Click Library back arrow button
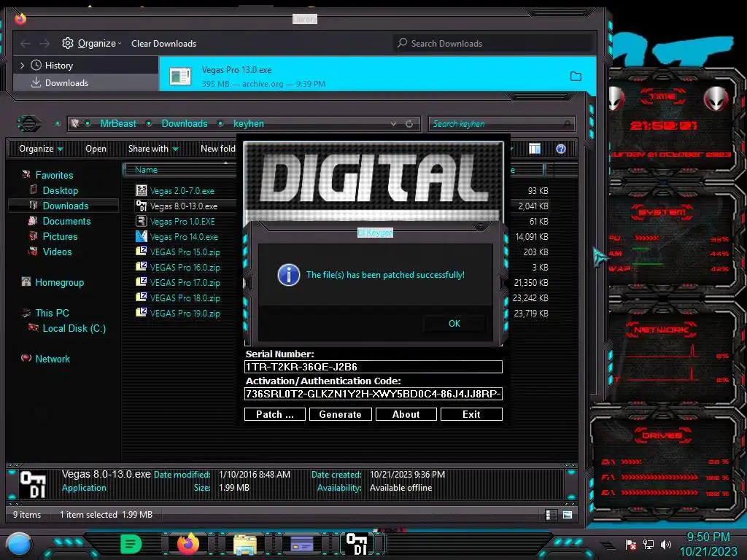This screenshot has height=560, width=747. point(26,44)
